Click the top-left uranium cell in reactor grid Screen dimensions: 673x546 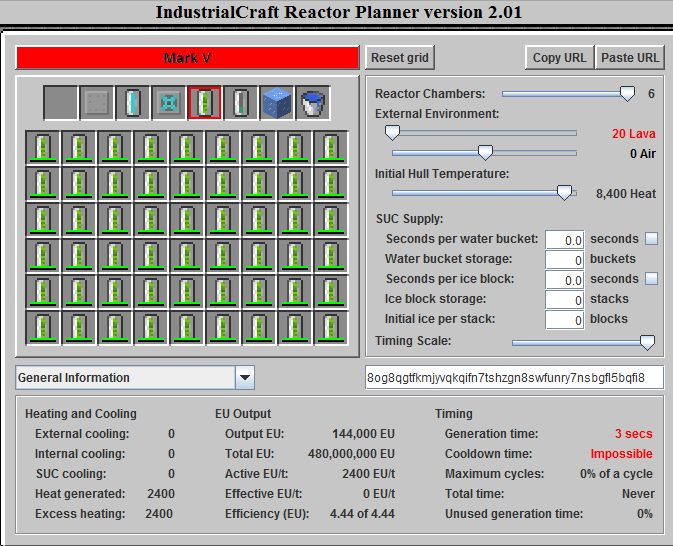click(43, 148)
